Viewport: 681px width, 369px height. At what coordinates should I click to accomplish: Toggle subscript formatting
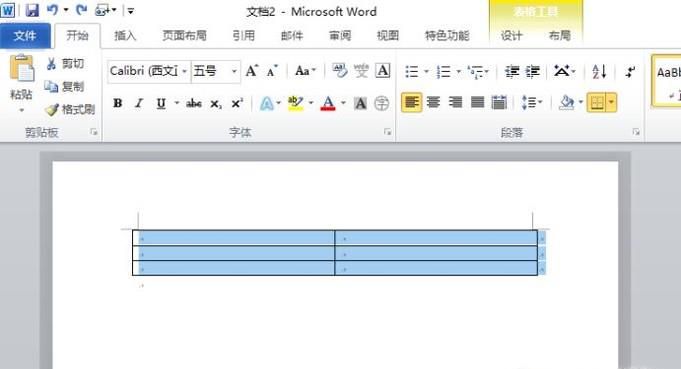point(216,104)
